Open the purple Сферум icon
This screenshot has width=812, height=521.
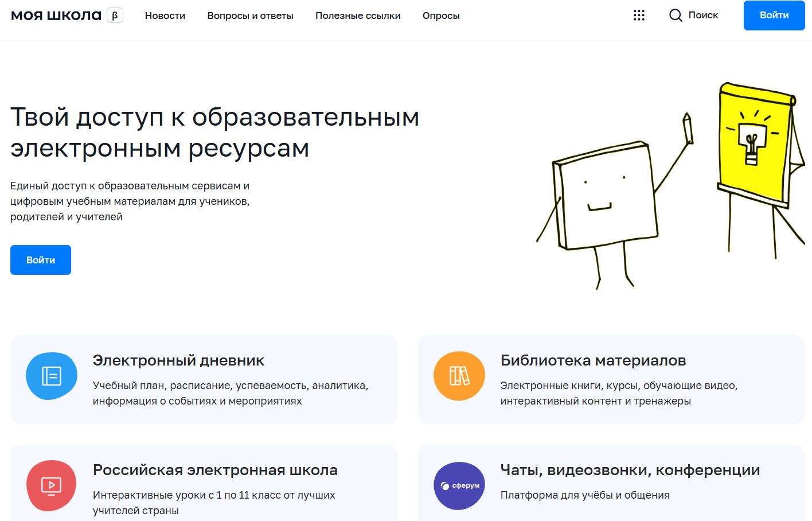[459, 485]
